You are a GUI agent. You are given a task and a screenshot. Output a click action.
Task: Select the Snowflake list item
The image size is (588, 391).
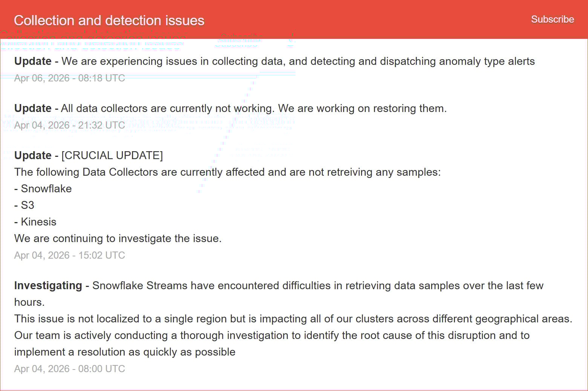(x=43, y=189)
